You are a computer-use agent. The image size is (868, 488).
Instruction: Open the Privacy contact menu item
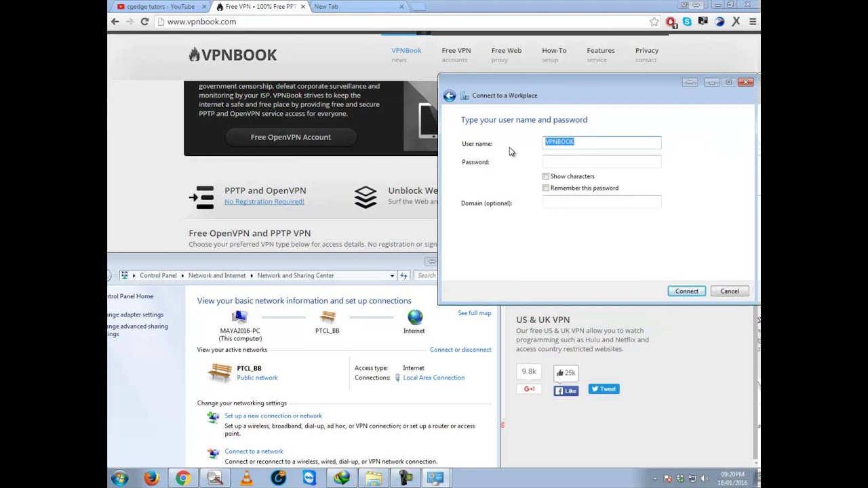646,55
